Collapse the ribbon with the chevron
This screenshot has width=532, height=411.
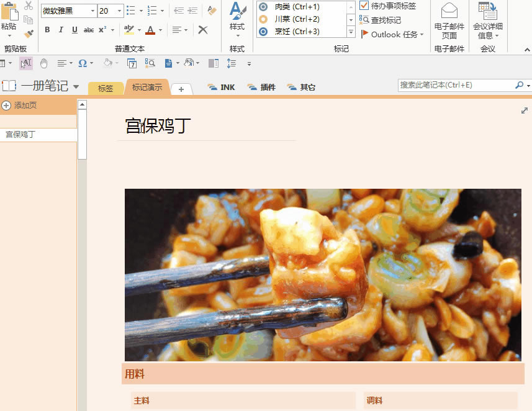[527, 50]
